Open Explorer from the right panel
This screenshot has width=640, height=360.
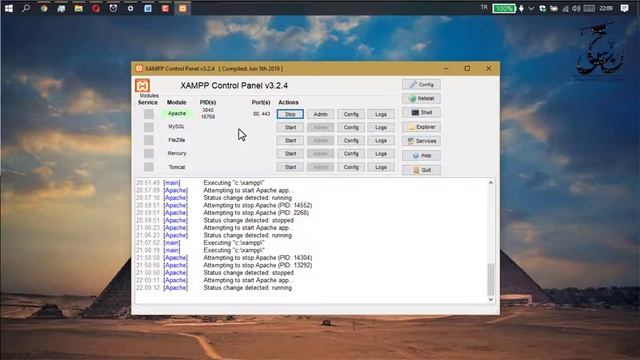click(x=421, y=127)
